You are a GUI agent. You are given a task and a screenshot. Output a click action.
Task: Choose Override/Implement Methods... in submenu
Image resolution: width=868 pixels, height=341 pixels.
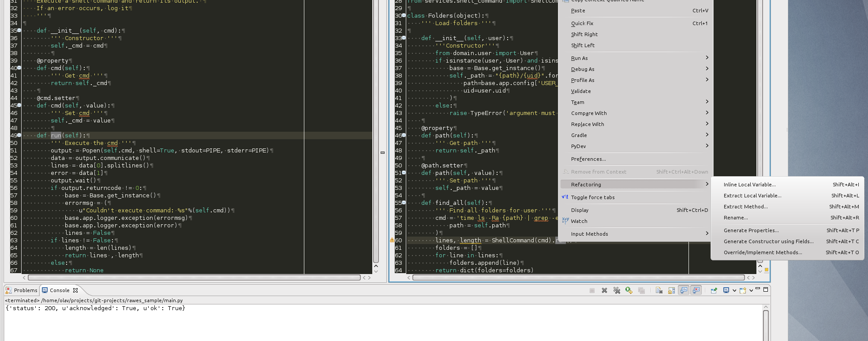click(787, 252)
